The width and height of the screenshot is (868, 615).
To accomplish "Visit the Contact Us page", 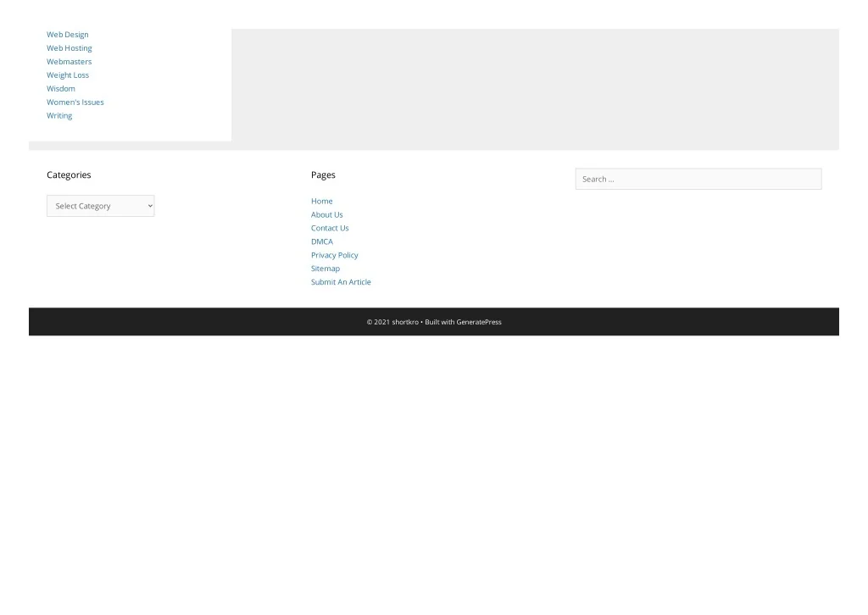I will 330,229.
